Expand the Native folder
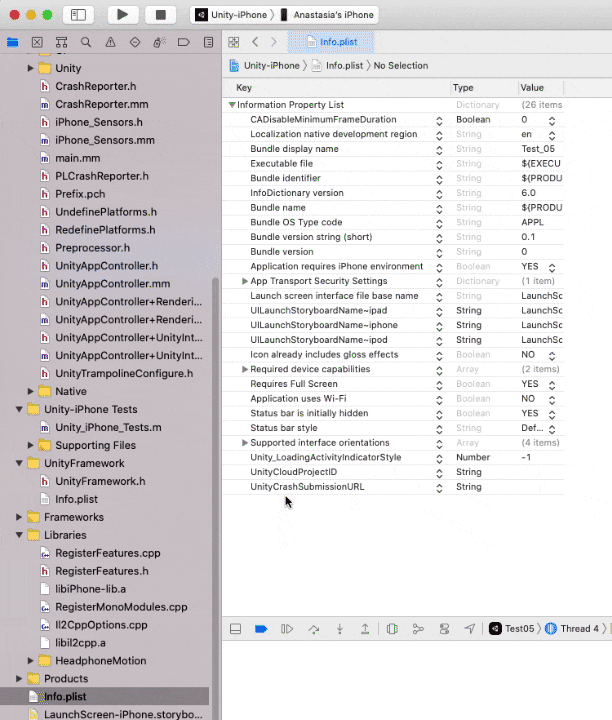 coord(30,391)
